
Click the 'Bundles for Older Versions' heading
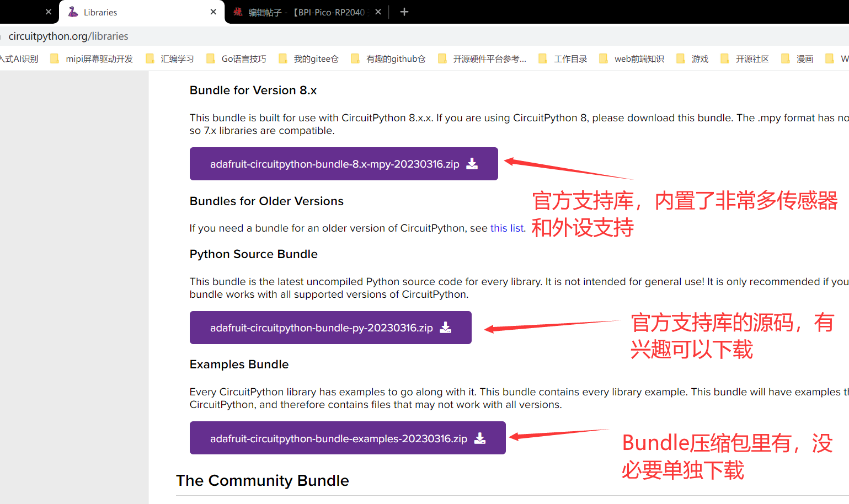[266, 201]
